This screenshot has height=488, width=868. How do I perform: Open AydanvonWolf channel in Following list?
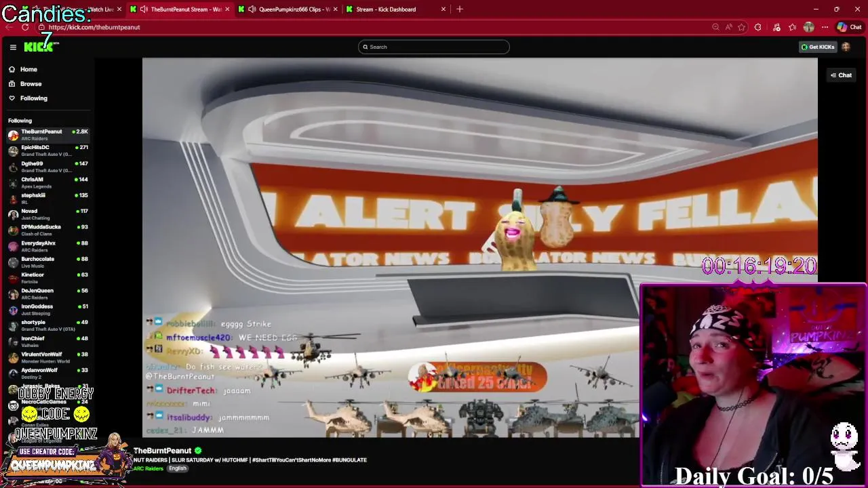(x=47, y=373)
